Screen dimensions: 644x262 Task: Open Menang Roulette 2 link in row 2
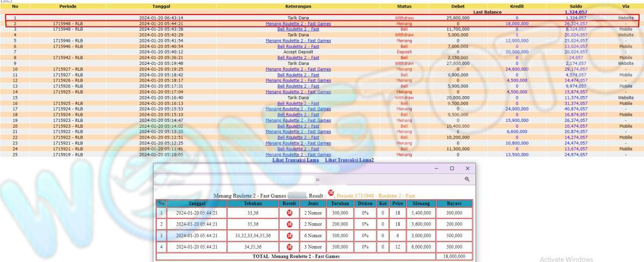(x=298, y=24)
